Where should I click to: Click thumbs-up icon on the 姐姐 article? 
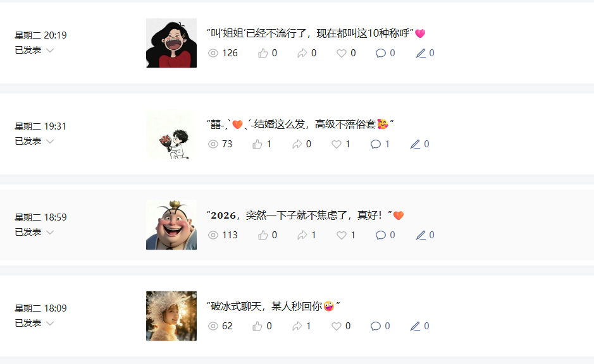pyautogui.click(x=263, y=53)
